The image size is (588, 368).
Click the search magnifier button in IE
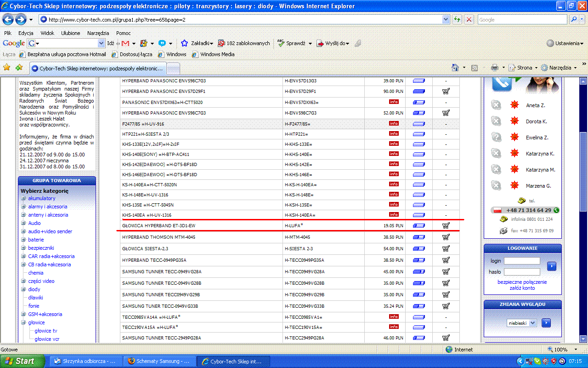pos(574,20)
